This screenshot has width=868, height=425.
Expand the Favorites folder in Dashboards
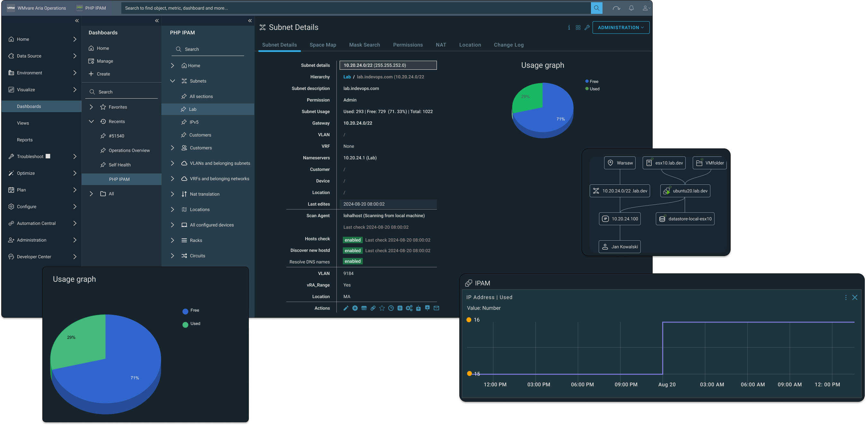tap(91, 107)
